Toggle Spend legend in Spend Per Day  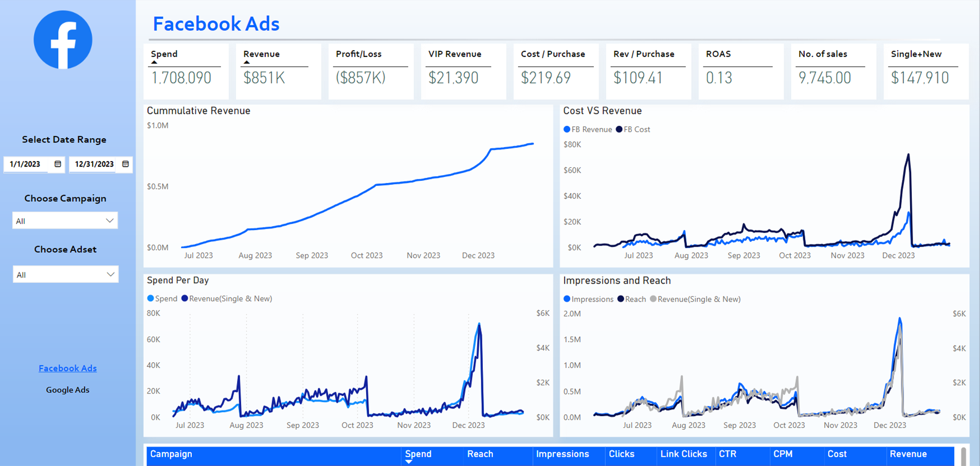pos(162,299)
